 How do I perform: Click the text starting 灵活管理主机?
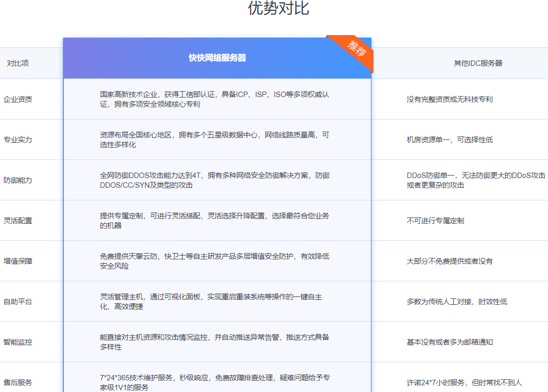click(x=211, y=301)
